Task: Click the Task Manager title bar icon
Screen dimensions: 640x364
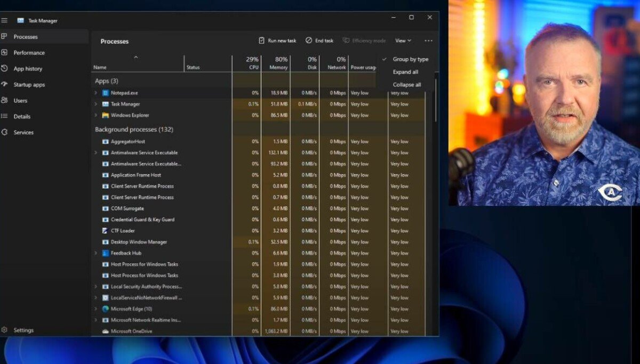Action: [x=21, y=21]
